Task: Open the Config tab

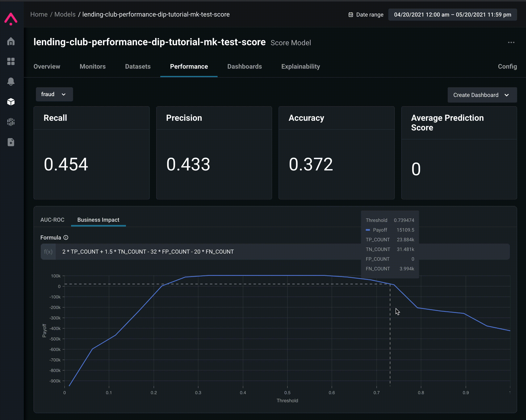Action: (x=507, y=66)
